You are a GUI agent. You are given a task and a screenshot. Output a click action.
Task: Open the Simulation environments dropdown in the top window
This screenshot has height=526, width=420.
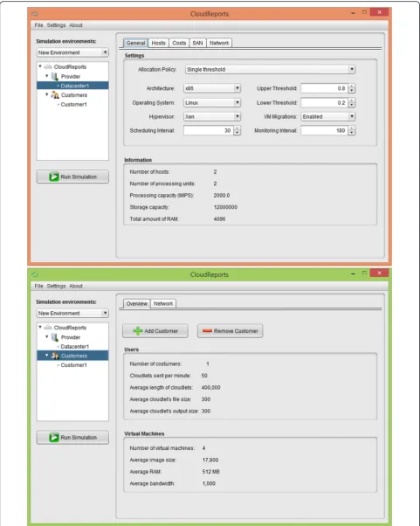tap(72, 52)
